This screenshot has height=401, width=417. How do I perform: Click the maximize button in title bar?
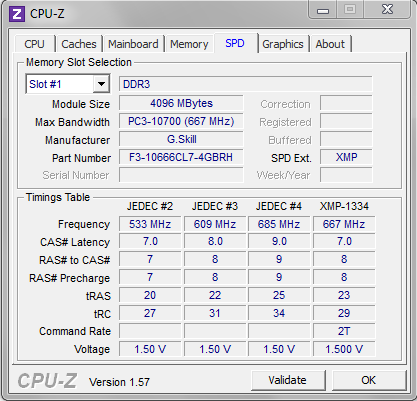[x=350, y=10]
